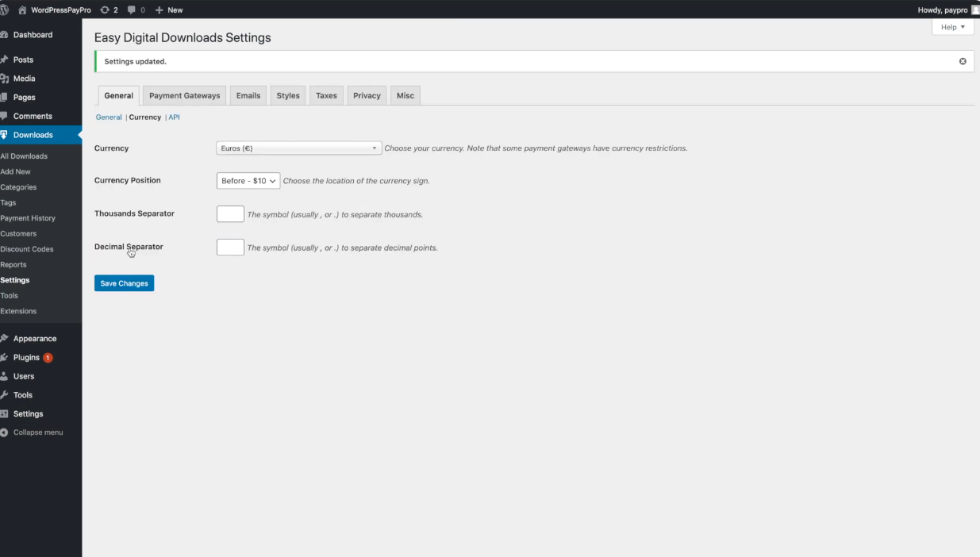This screenshot has width=980, height=557.
Task: Open the Dashboard sidebar item
Action: [x=33, y=35]
